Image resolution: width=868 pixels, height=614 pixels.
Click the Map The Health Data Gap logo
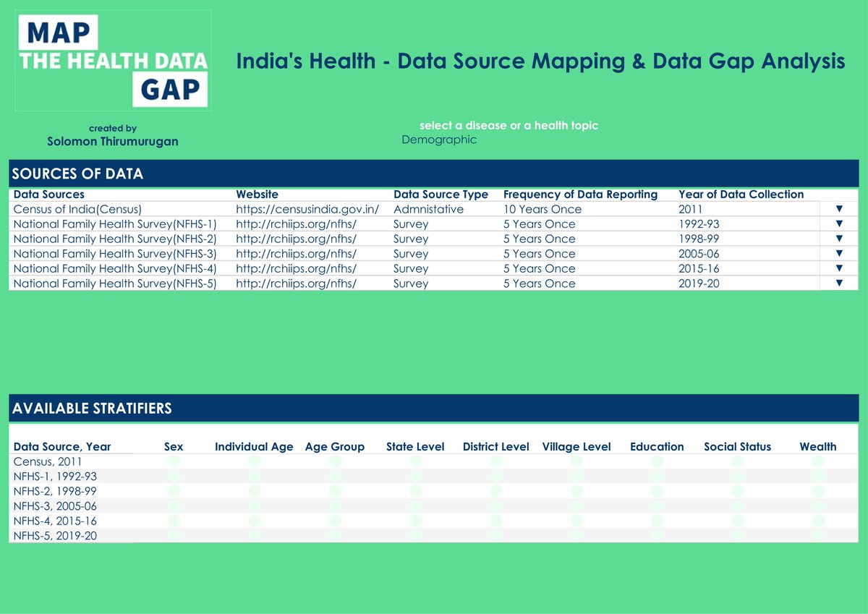click(x=113, y=60)
